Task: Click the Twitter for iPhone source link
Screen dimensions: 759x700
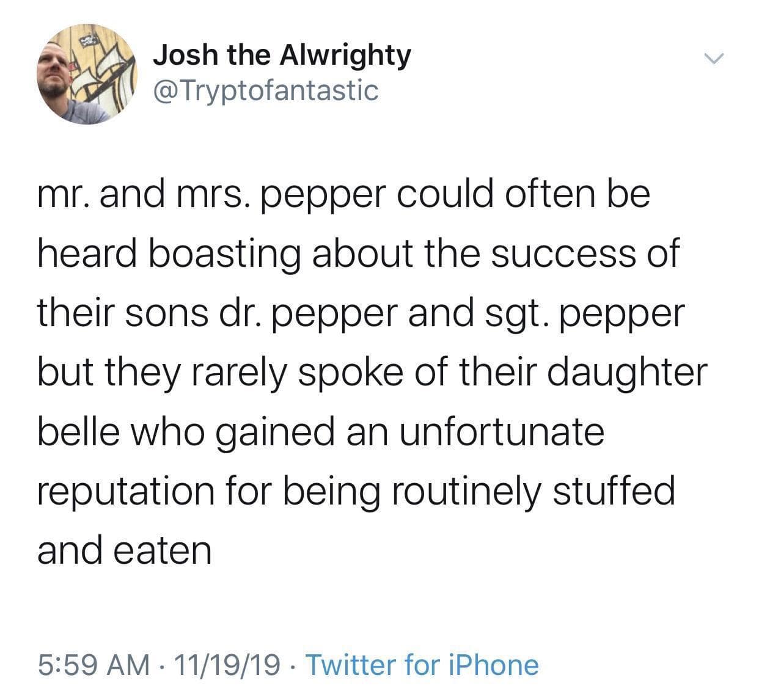Action: (421, 665)
